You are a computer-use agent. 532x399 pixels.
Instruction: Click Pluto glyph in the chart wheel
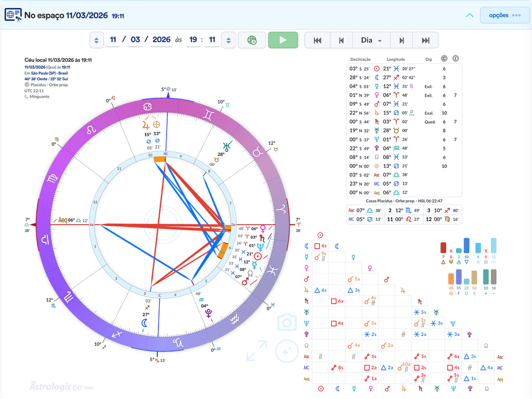tap(209, 313)
